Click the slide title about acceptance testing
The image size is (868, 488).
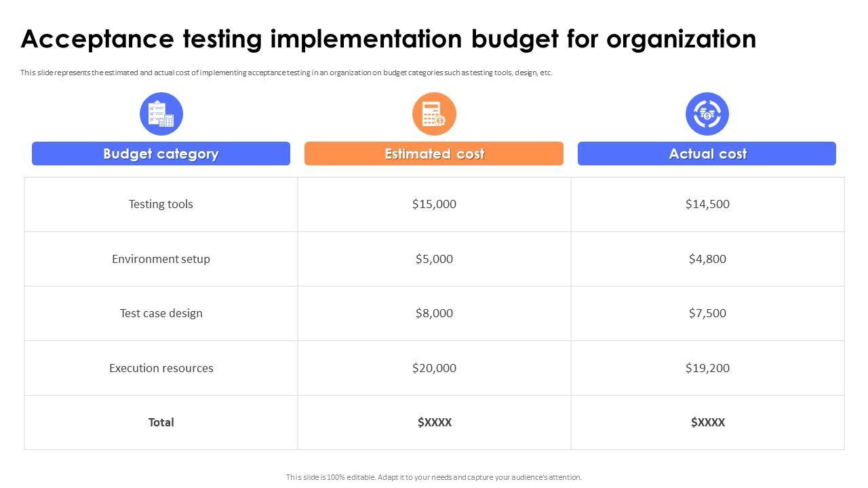(388, 39)
